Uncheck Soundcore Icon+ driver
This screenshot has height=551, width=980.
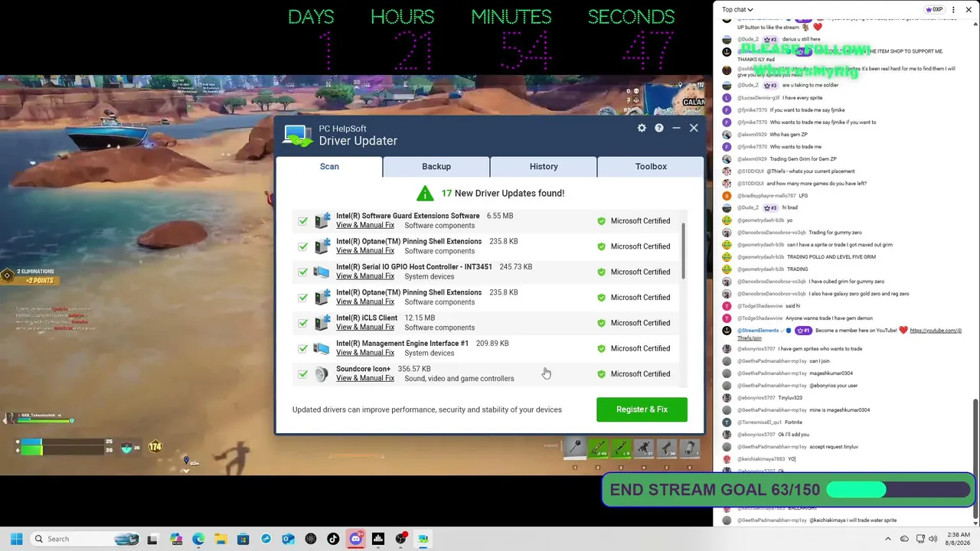[x=303, y=374]
